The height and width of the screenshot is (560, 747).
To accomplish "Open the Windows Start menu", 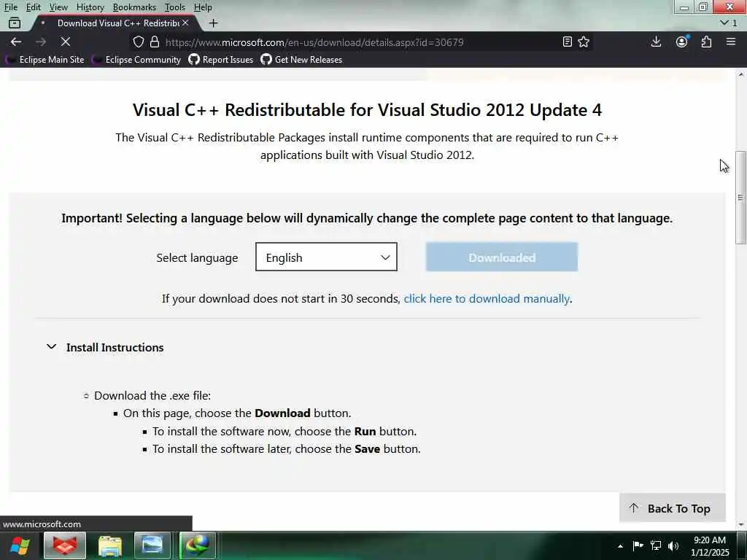I will click(x=20, y=545).
